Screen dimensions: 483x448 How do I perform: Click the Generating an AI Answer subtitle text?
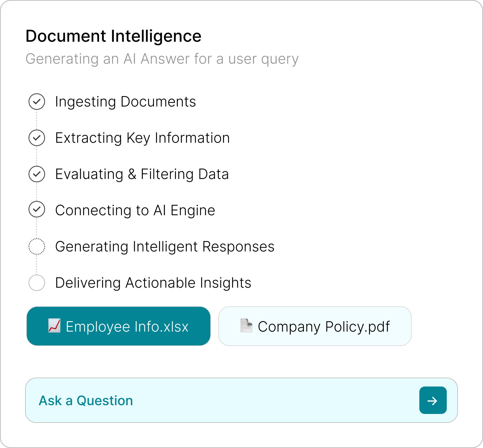click(162, 59)
